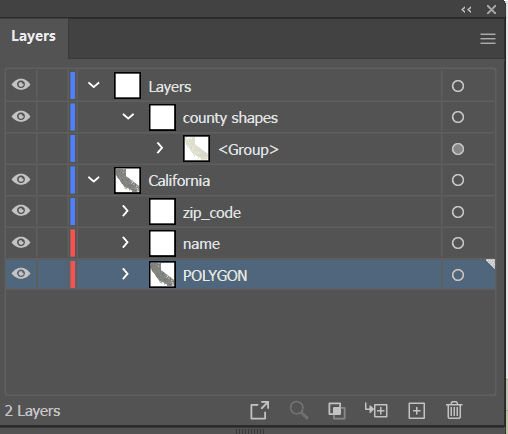Click the filled <Group> target circle

(x=458, y=149)
